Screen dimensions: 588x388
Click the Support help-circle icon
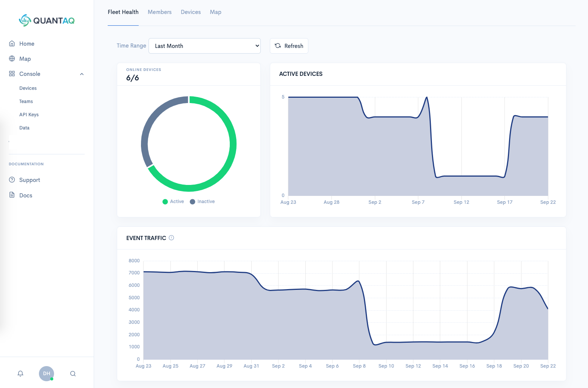tap(12, 180)
